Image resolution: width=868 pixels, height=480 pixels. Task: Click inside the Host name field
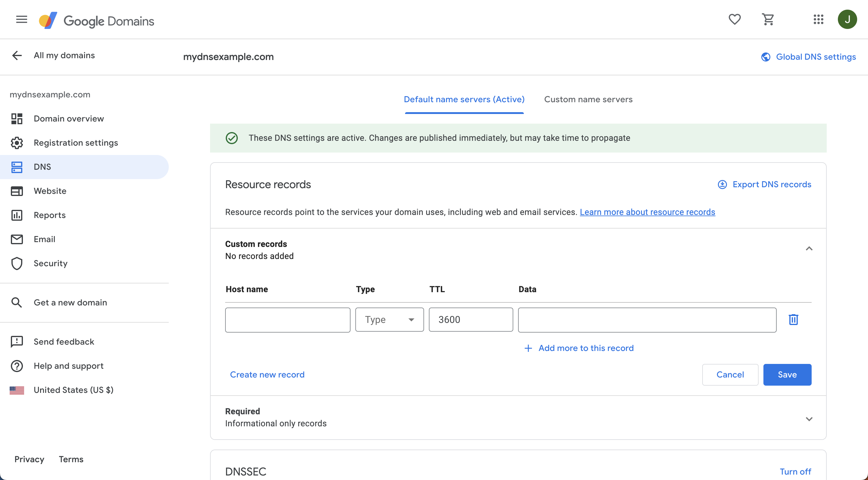(288, 320)
